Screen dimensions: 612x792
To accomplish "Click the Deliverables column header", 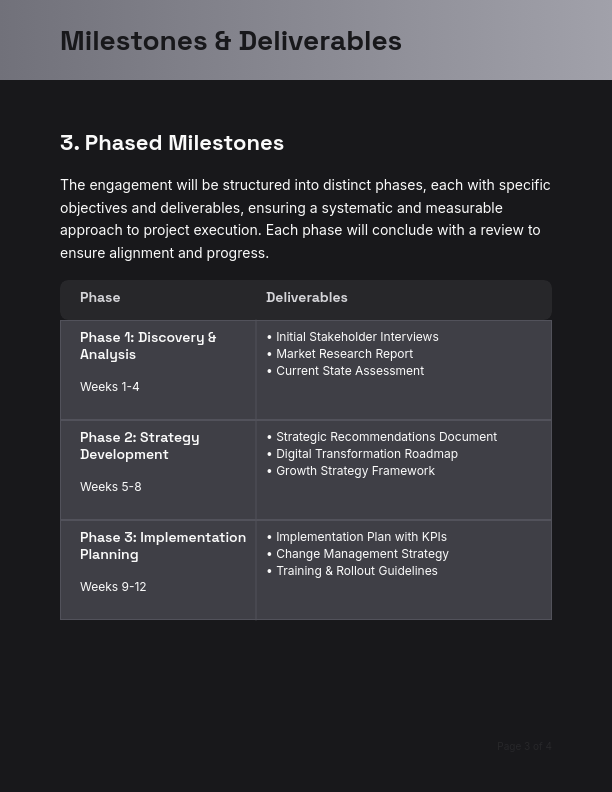I will pos(307,298).
